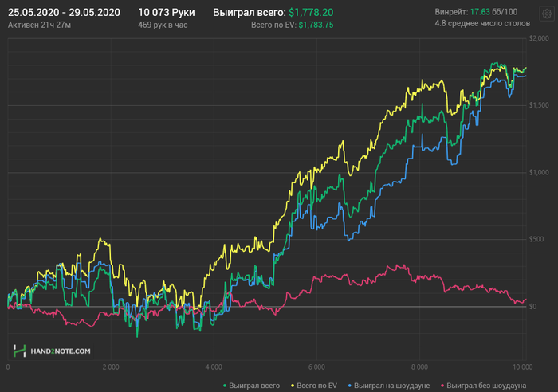Toggle the 'Выиграл всего' legend series

(x=251, y=386)
